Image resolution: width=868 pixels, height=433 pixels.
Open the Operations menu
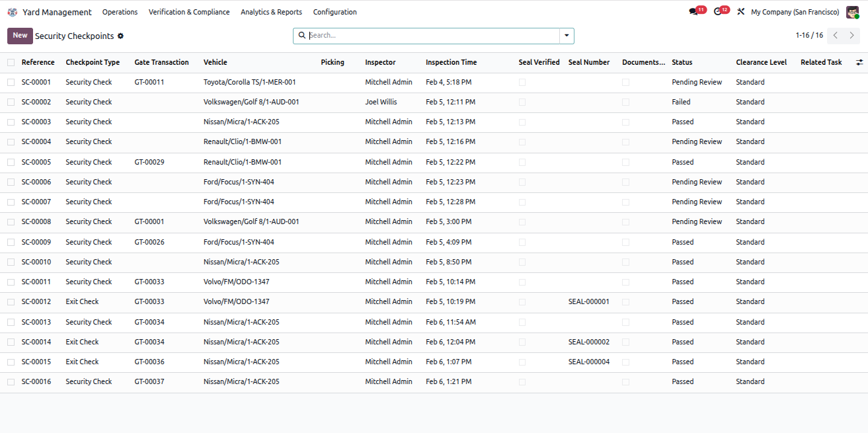tap(120, 12)
